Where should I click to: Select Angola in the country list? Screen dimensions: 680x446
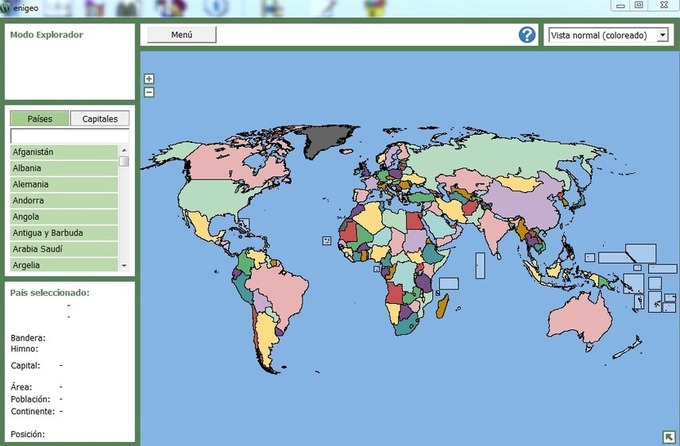(64, 216)
